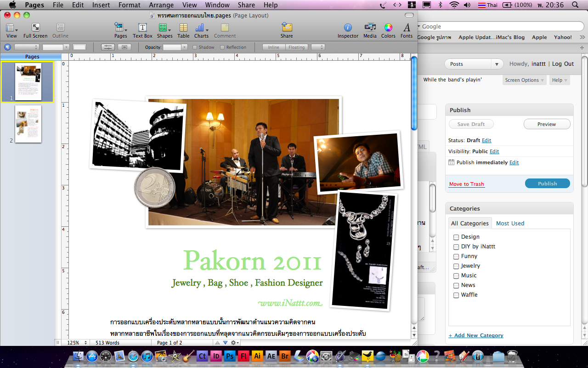Open the Arrange menu

click(161, 5)
